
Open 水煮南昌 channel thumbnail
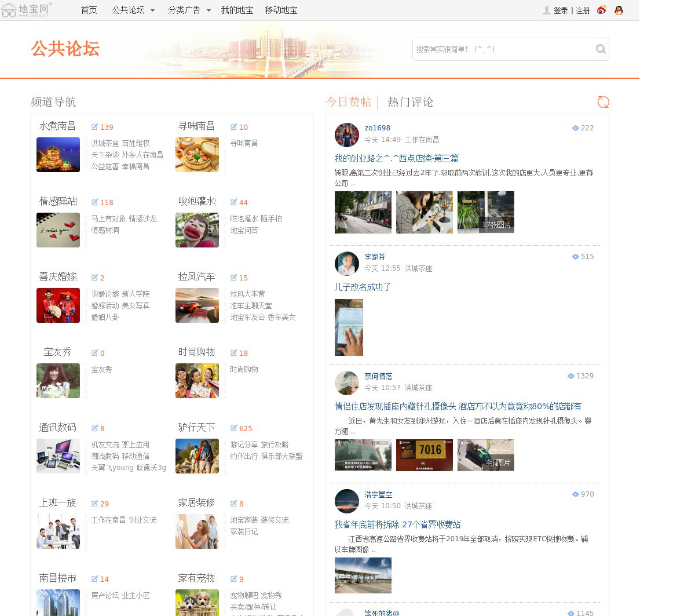point(58,155)
